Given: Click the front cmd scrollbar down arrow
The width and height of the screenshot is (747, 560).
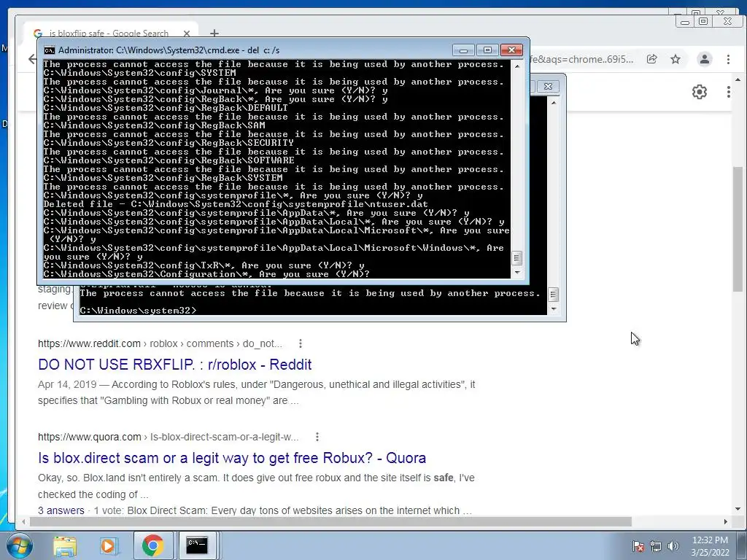Looking at the screenshot, I should (x=517, y=273).
